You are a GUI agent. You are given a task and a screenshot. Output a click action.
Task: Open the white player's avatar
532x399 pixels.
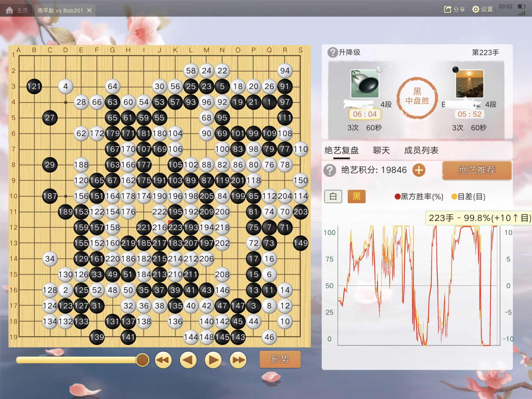(x=365, y=84)
